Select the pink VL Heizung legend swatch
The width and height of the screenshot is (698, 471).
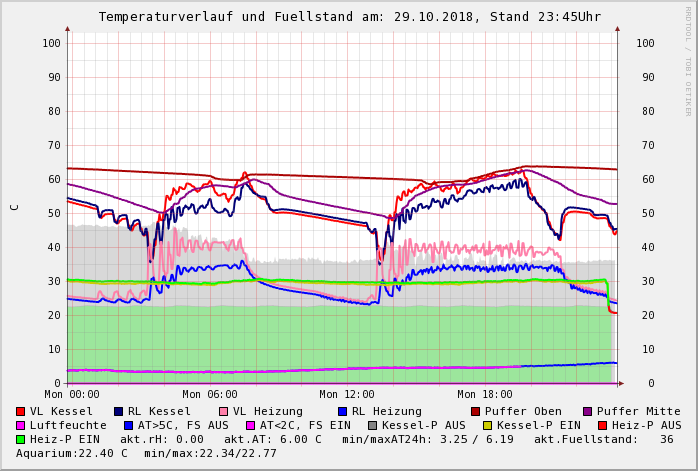(223, 411)
